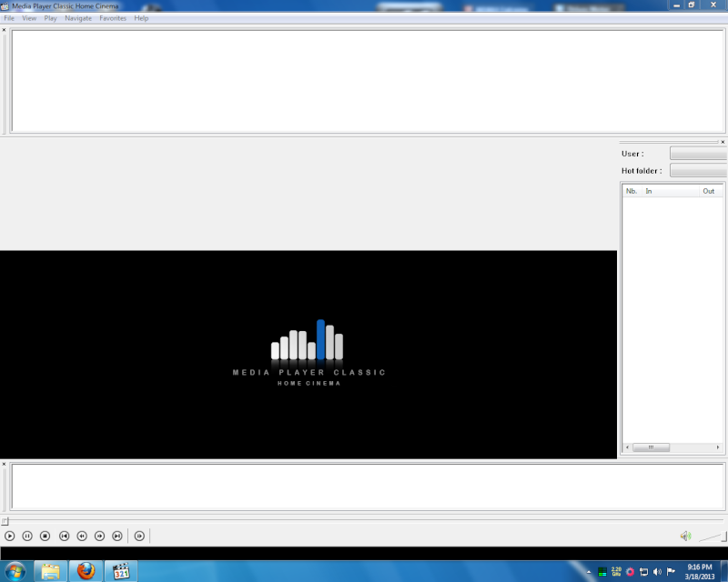Click the green tray monitor icon
Screen dimensions: 728x582
(x=602, y=572)
